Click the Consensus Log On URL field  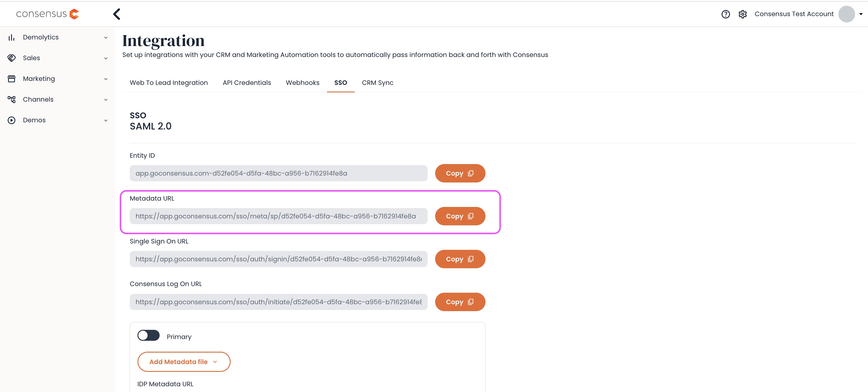[x=278, y=302]
